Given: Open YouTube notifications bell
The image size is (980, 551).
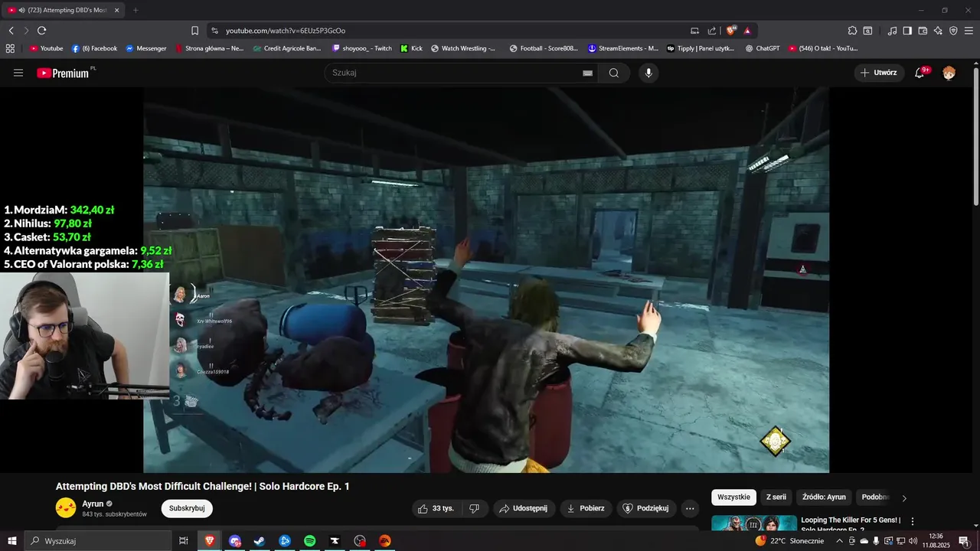Looking at the screenshot, I should pos(920,73).
